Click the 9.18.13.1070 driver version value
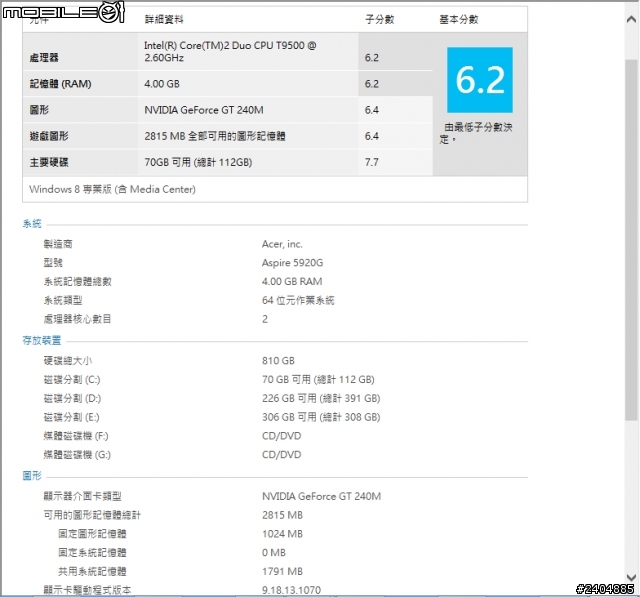The height and width of the screenshot is (597, 640). [x=291, y=590]
